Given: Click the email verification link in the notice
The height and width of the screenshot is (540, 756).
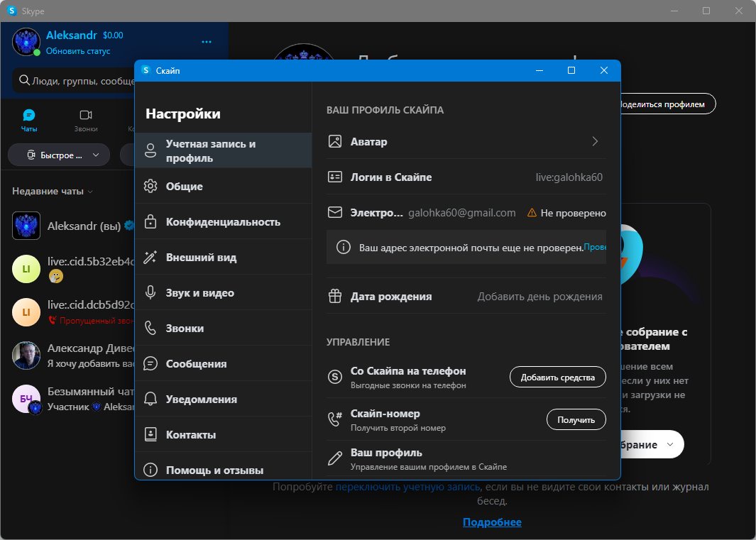Looking at the screenshot, I should [x=595, y=247].
